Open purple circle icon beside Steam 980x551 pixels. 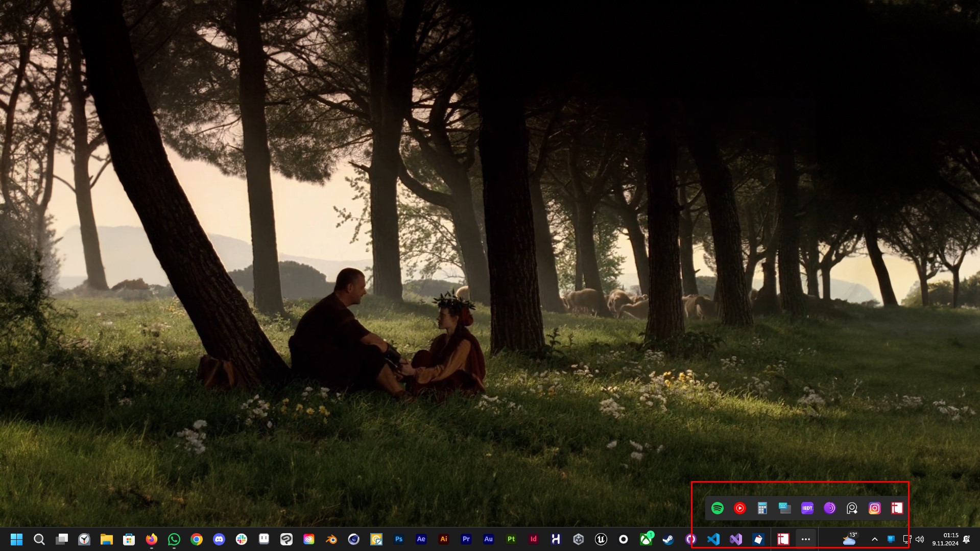point(690,539)
